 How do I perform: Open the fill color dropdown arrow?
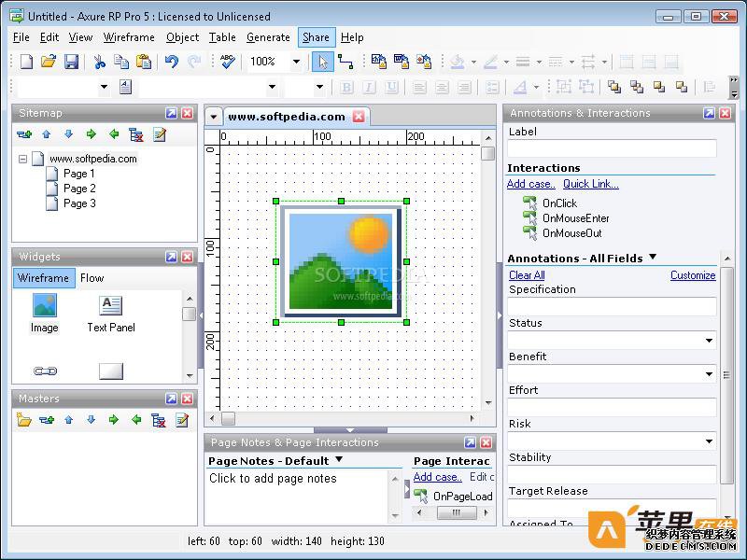pyautogui.click(x=473, y=62)
